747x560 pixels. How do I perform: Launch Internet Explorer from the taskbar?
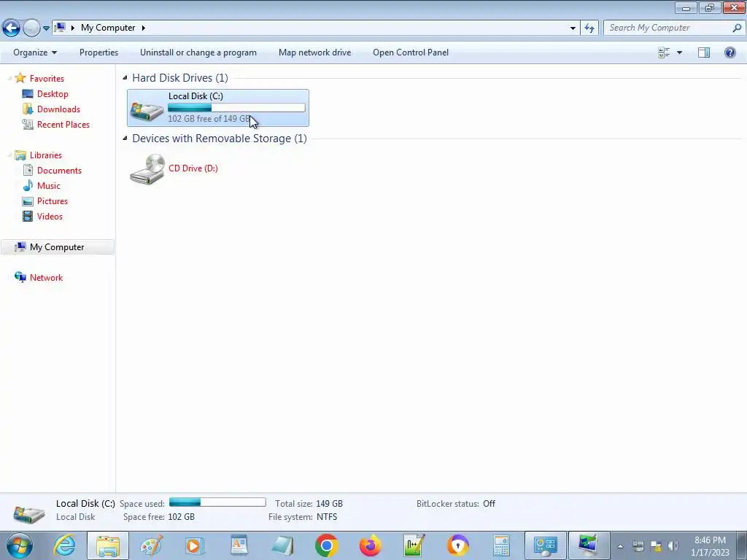pyautogui.click(x=64, y=545)
